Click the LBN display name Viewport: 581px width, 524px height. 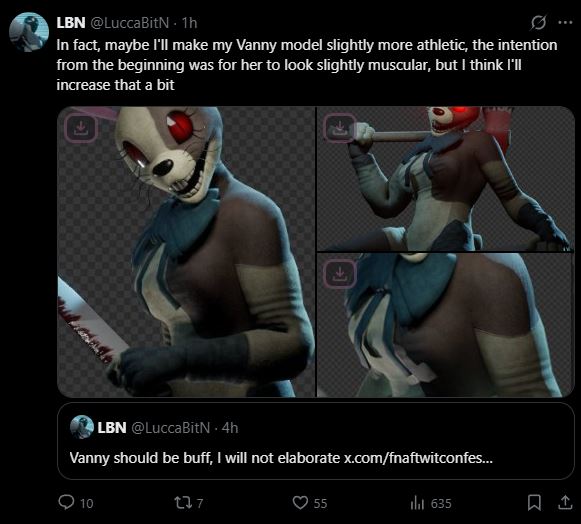coord(71,23)
